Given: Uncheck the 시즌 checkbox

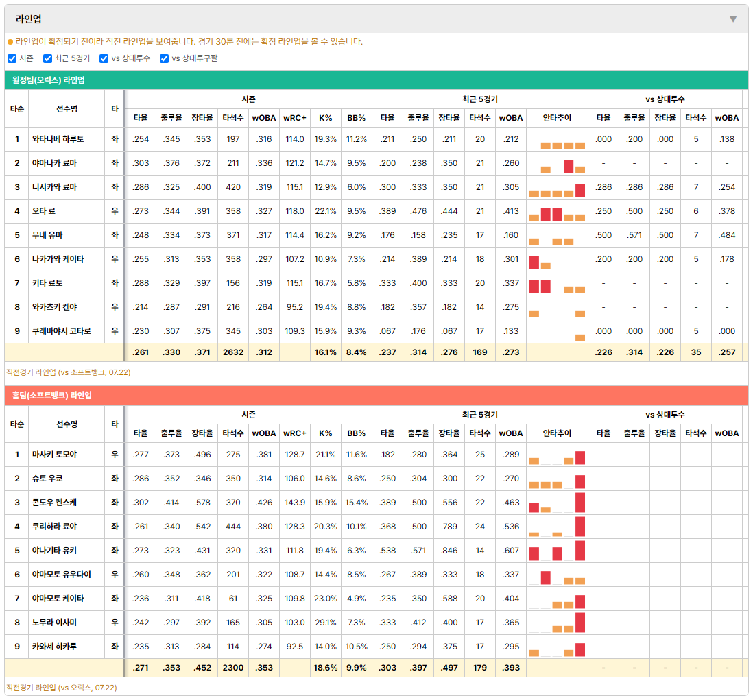Looking at the screenshot, I should click(x=12, y=58).
